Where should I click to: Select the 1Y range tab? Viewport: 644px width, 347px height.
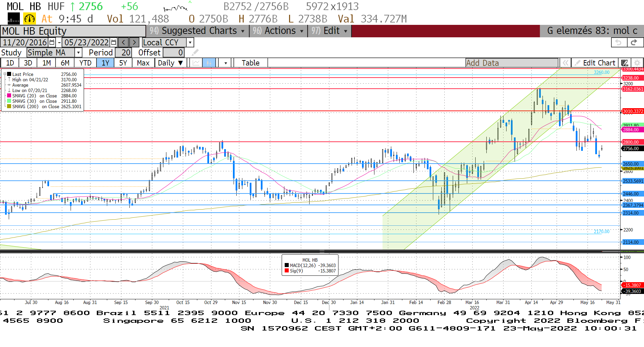(105, 63)
